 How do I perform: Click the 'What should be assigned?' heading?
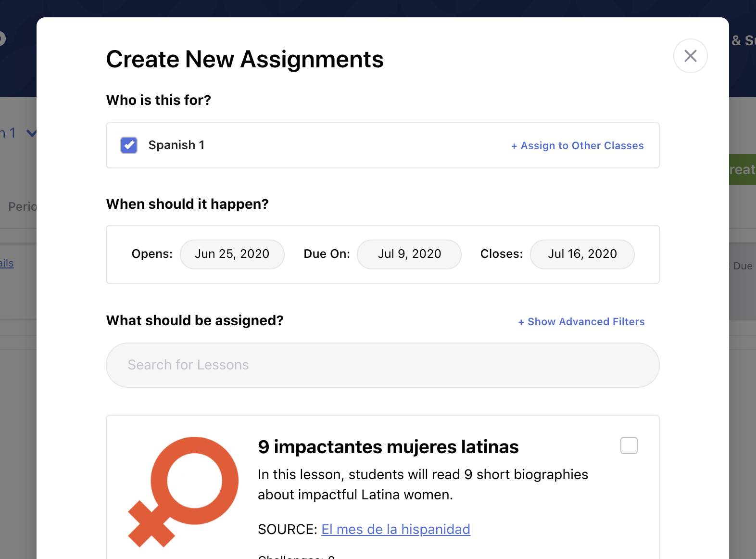point(195,320)
